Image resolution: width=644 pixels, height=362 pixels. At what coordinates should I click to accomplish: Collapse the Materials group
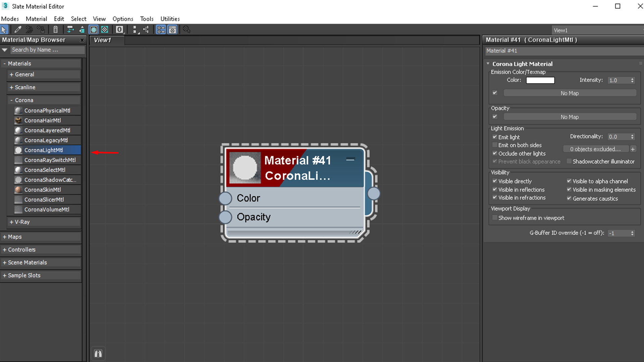[x=41, y=63]
